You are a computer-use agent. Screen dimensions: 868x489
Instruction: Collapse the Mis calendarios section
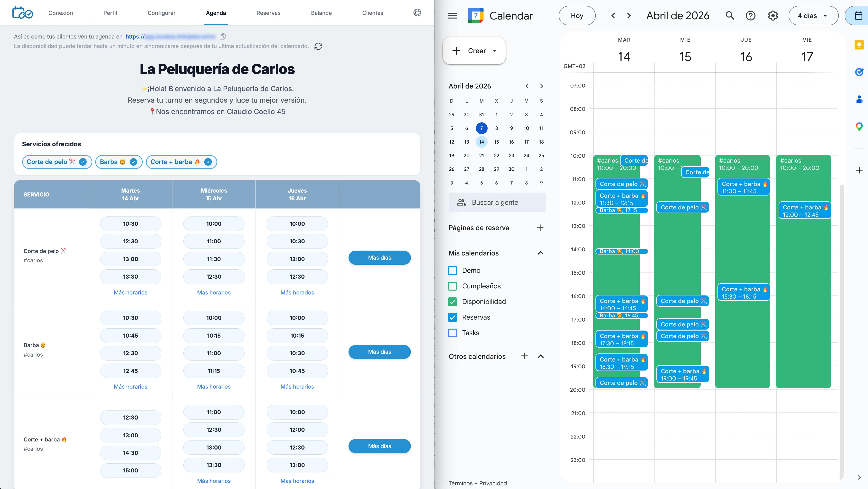(x=540, y=253)
